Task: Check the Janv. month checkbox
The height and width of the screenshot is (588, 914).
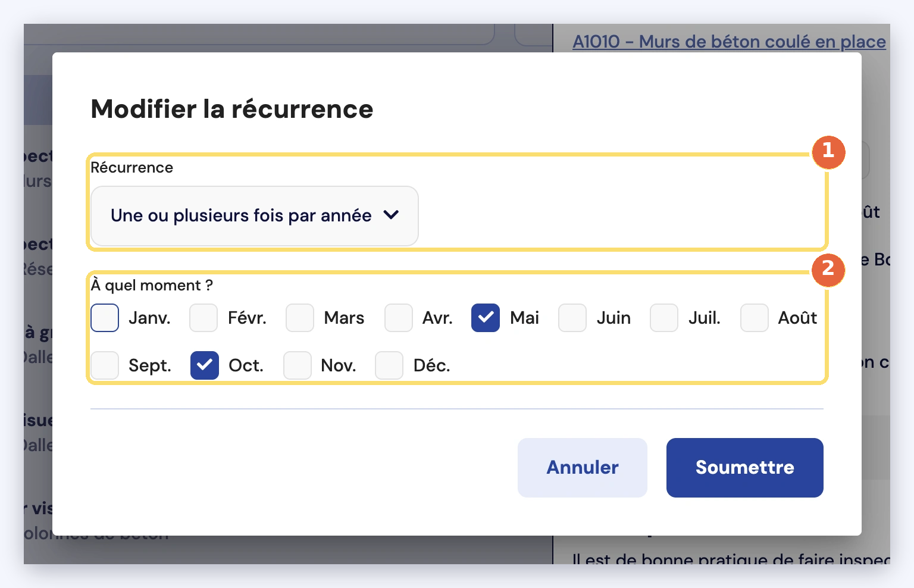Action: (x=105, y=318)
